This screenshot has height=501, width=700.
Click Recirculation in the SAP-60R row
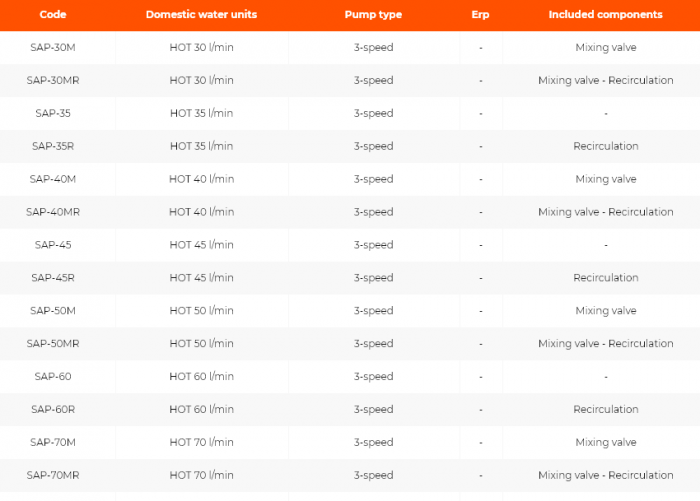click(605, 409)
